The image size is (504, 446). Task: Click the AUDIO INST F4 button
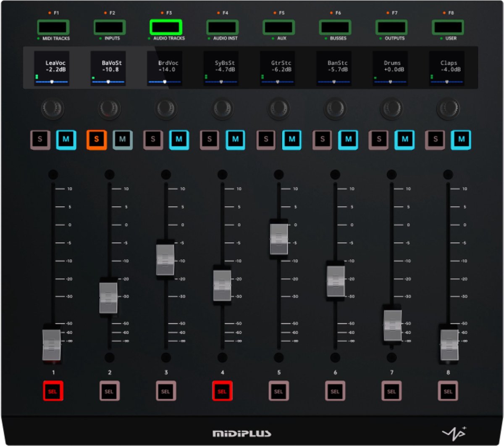click(222, 28)
